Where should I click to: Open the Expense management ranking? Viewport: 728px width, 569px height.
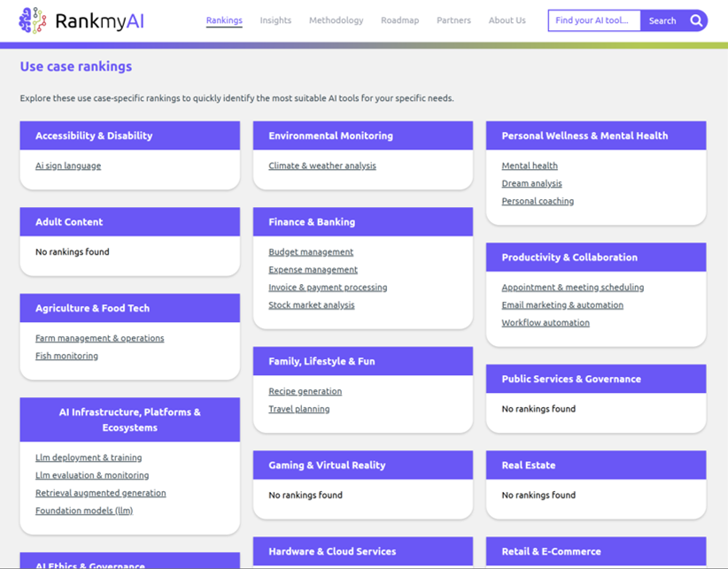pyautogui.click(x=313, y=269)
